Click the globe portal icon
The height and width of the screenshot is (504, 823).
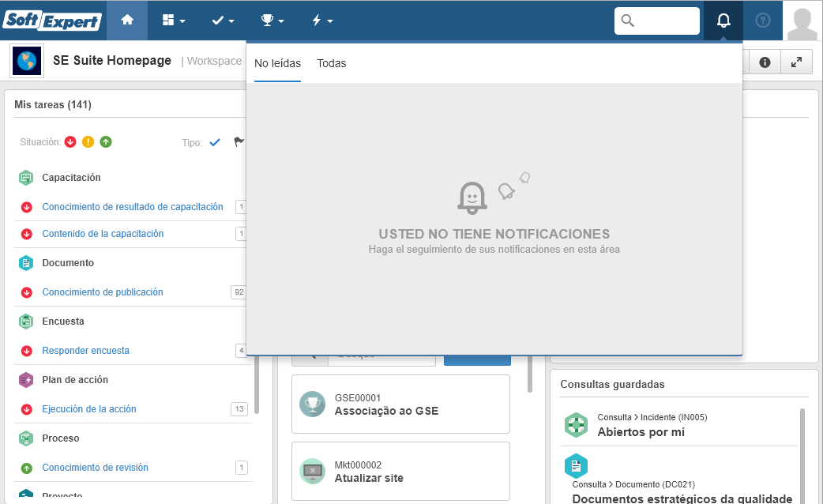click(x=27, y=61)
